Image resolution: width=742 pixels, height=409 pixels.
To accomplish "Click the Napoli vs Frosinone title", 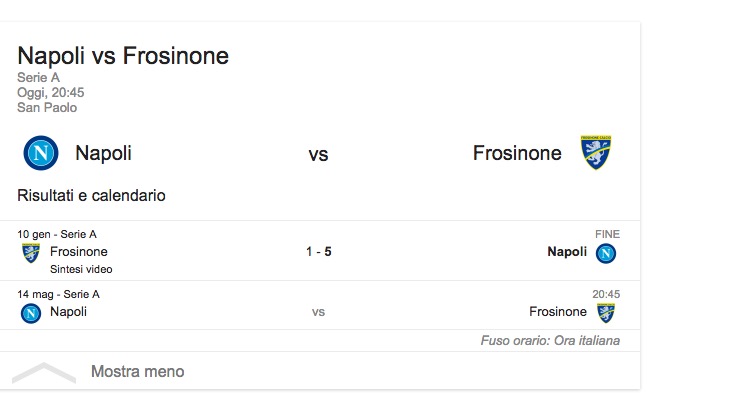I will [x=123, y=55].
